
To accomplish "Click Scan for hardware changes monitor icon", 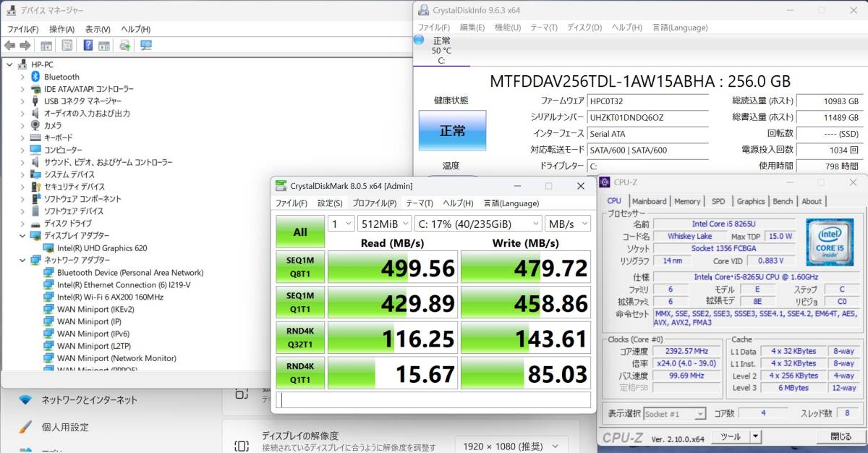I will pyautogui.click(x=146, y=46).
